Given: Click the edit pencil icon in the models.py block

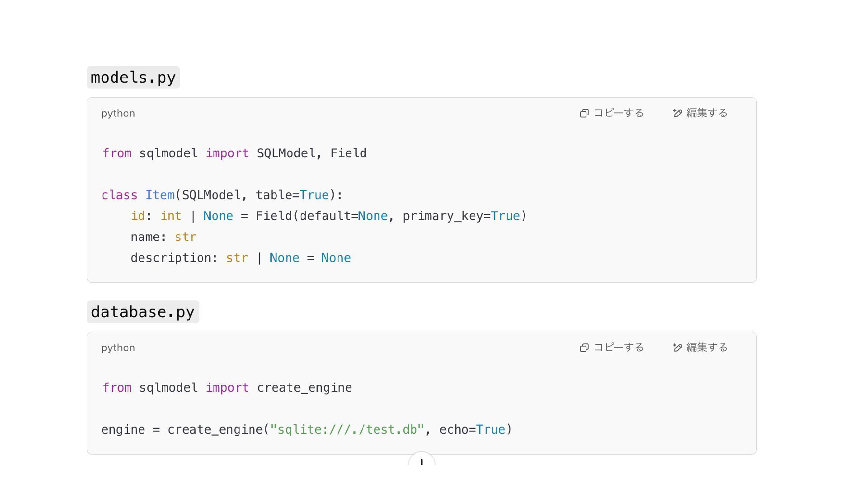Looking at the screenshot, I should [x=677, y=113].
